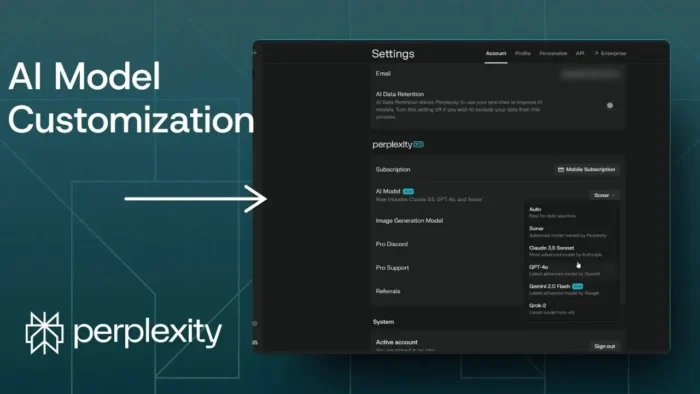The width and height of the screenshot is (700, 394).
Task: Select Auto from the model list
Action: [x=571, y=212]
